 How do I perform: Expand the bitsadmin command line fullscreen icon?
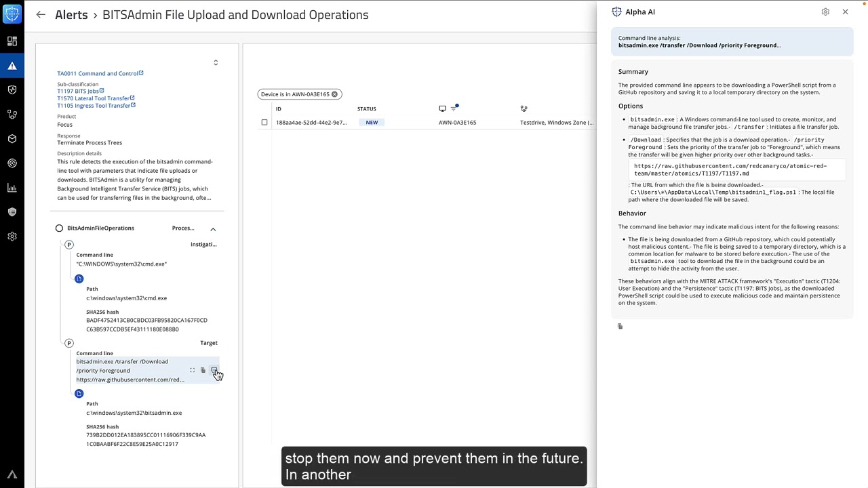(x=192, y=370)
